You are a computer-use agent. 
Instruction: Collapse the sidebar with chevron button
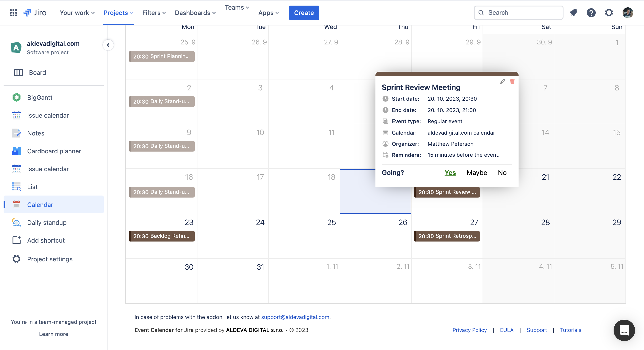pyautogui.click(x=108, y=45)
